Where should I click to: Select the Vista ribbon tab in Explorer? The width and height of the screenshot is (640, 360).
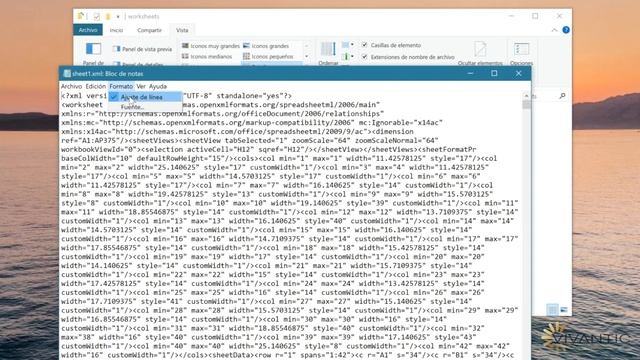(x=182, y=30)
